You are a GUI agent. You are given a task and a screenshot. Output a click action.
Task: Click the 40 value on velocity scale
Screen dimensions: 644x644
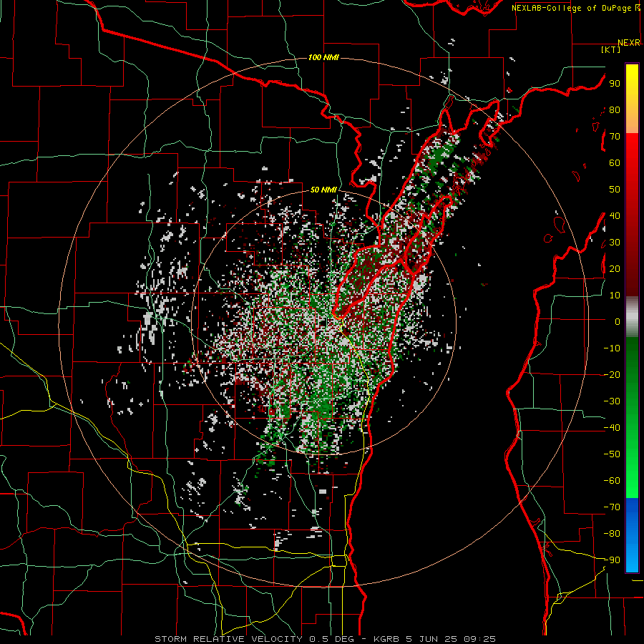coord(615,216)
